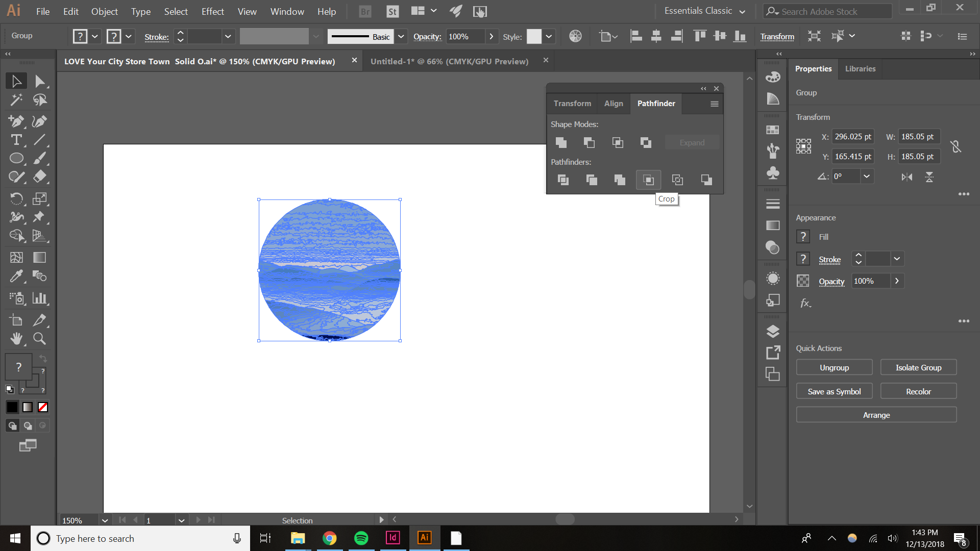Viewport: 980px width, 551px height.
Task: Select the Ellipse tool
Action: point(16,158)
